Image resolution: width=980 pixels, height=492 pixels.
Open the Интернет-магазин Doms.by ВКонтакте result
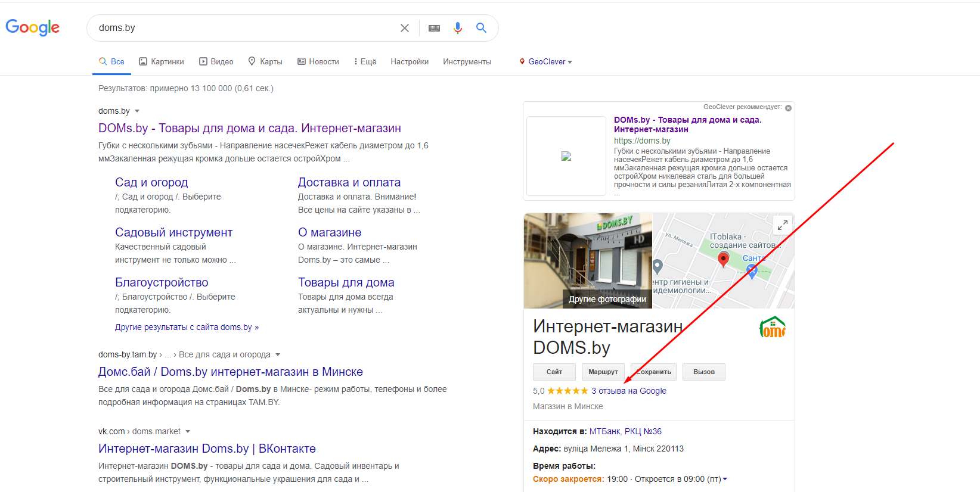(207, 449)
